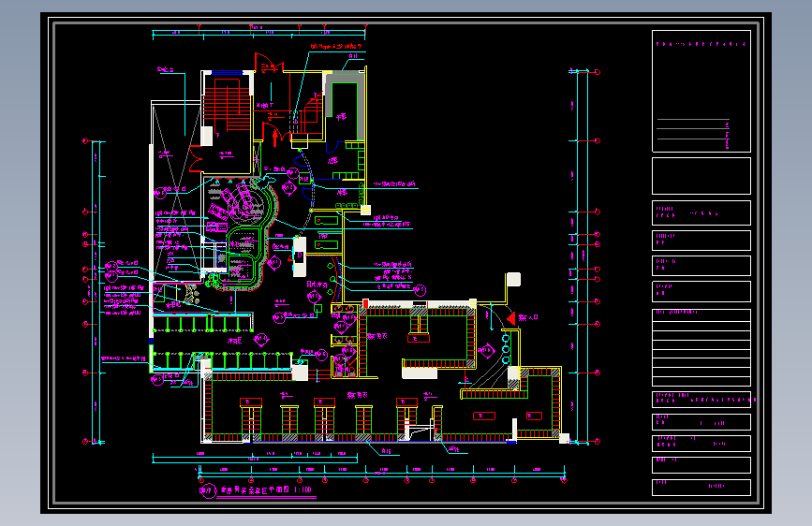Select the drawing number circle beside the plan title
Viewport: 812px width, 526px height.
208,490
